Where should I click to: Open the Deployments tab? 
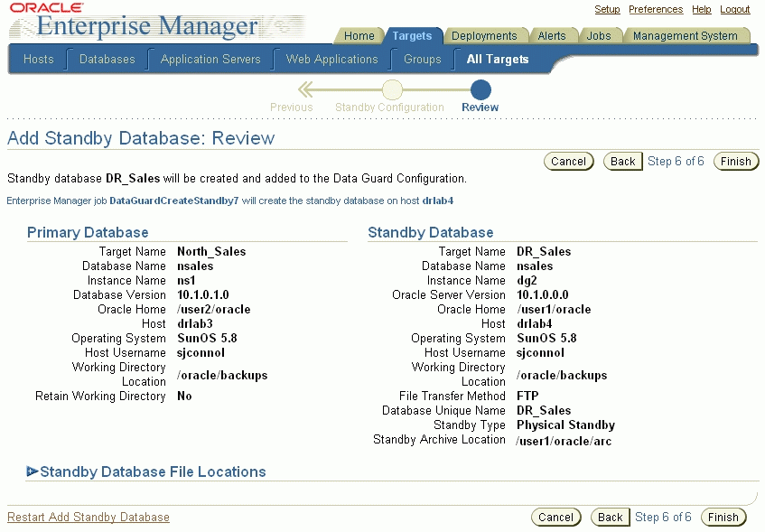click(x=484, y=36)
